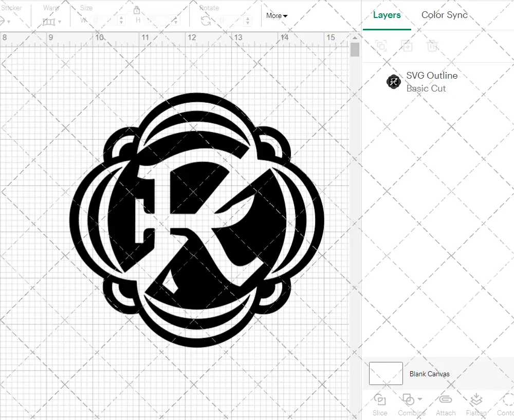Click the Group icon in Layers panel
Image resolution: width=514 pixels, height=420 pixels.
coord(381,46)
